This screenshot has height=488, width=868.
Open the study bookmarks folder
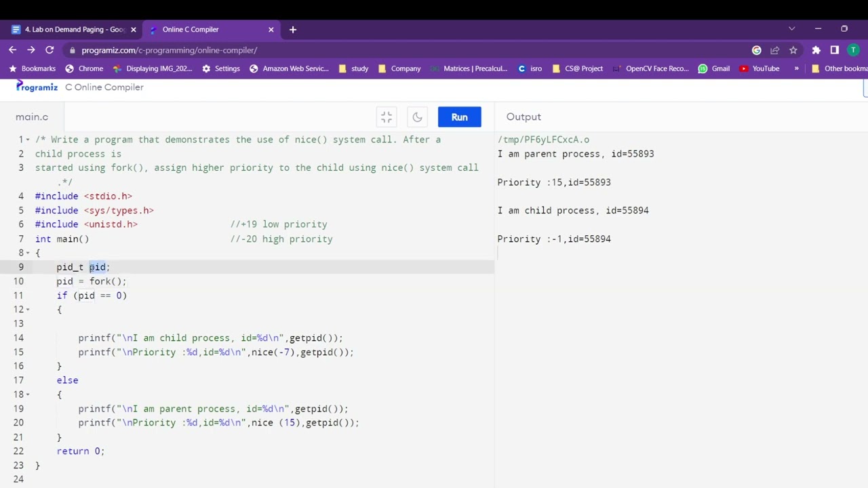[353, 68]
